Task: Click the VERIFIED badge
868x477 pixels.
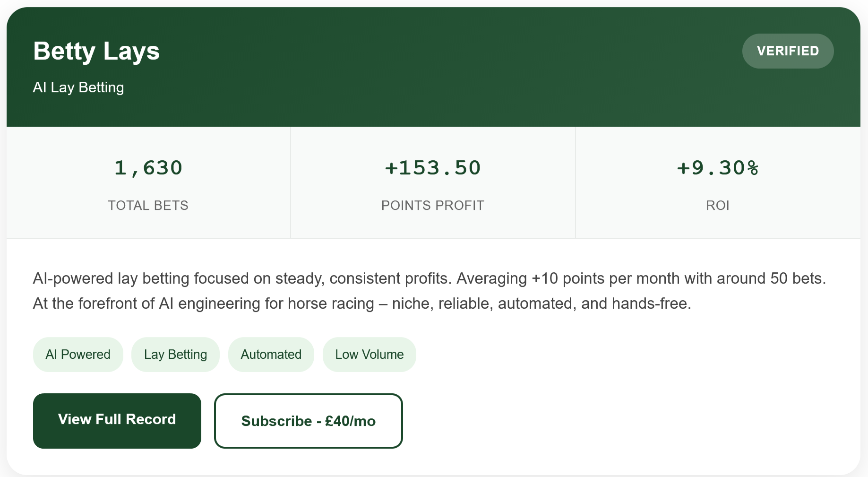Action: point(788,51)
